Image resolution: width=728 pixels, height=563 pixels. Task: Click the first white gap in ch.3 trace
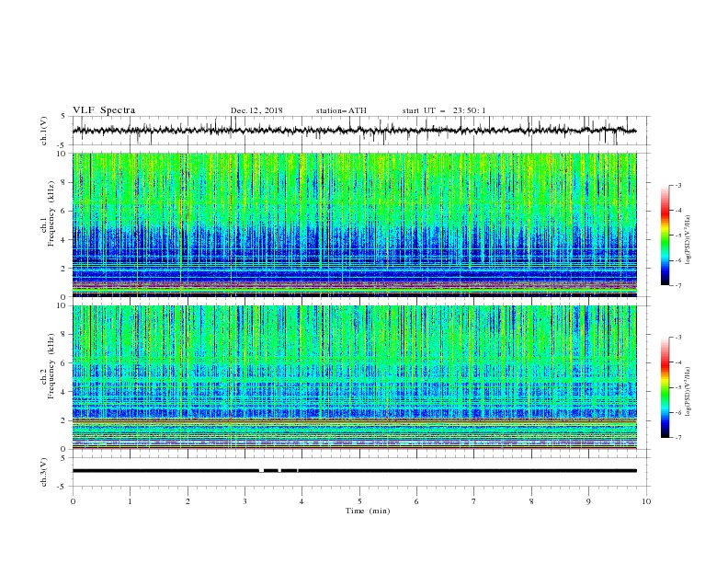(261, 471)
